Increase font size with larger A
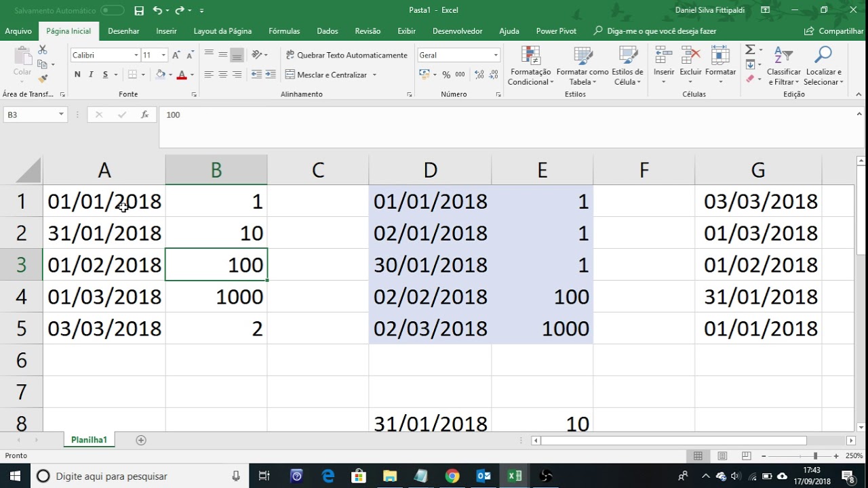The height and width of the screenshot is (488, 868). pos(176,55)
